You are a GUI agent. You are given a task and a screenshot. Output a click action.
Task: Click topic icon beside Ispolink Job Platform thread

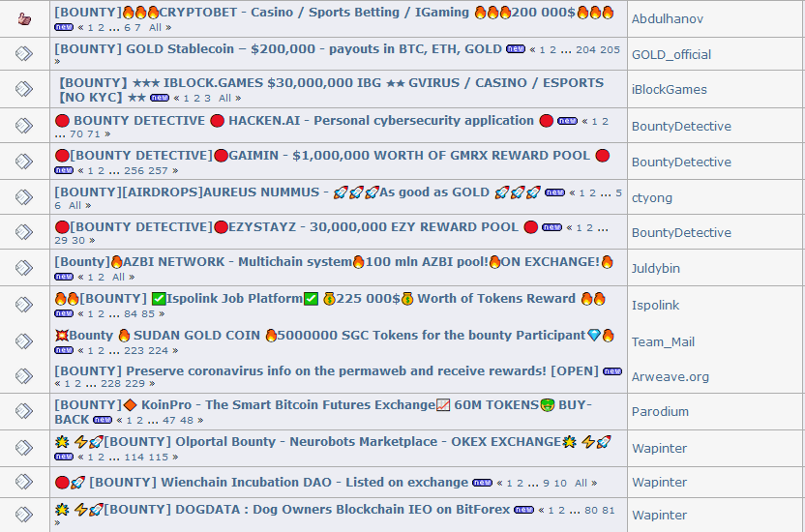point(24,305)
